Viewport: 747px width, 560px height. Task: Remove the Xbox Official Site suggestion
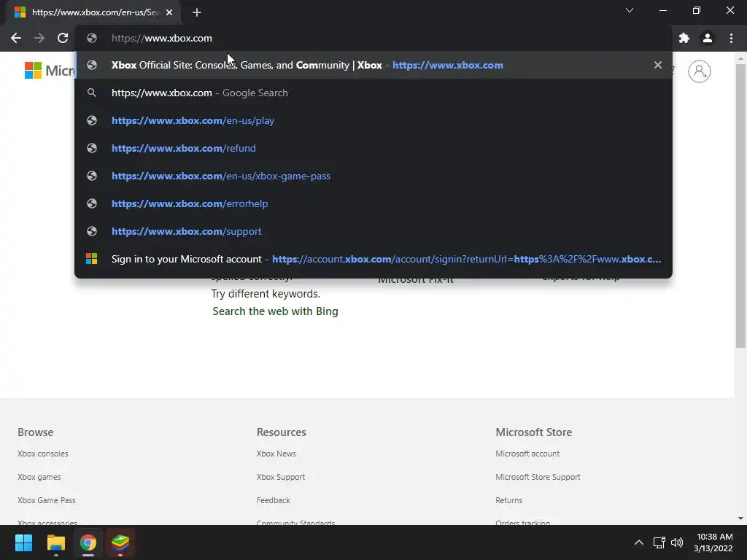pos(658,65)
